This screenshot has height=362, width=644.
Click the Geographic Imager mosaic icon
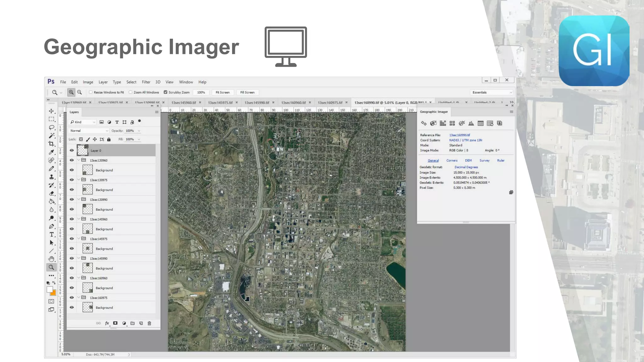[x=443, y=123]
